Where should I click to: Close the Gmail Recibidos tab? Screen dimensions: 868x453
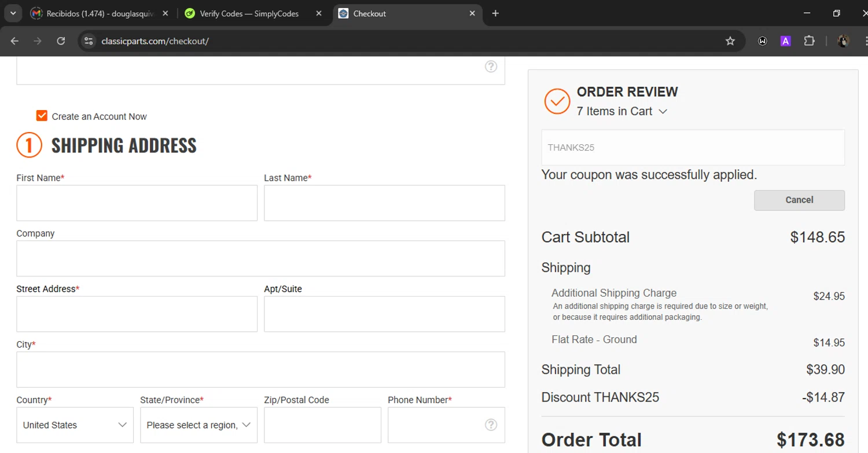click(x=165, y=13)
